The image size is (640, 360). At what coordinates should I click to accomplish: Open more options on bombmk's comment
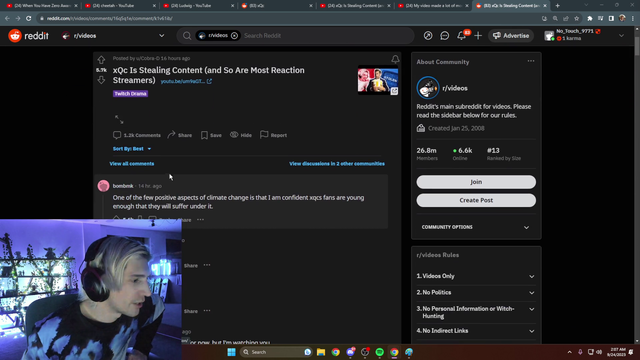coord(200,220)
